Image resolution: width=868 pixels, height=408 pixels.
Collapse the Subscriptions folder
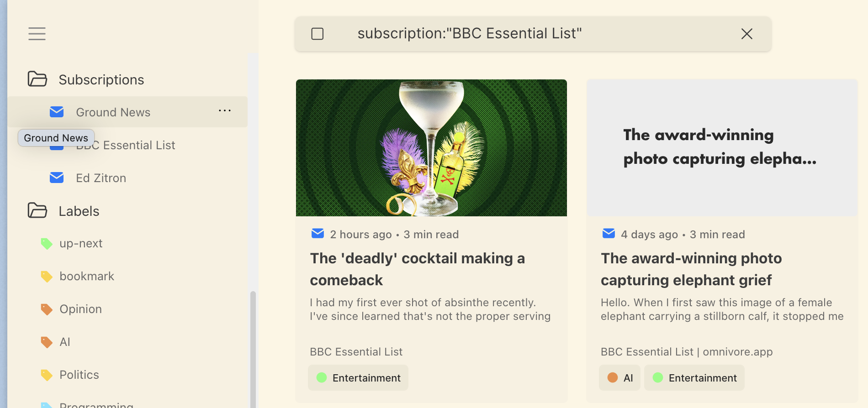37,79
